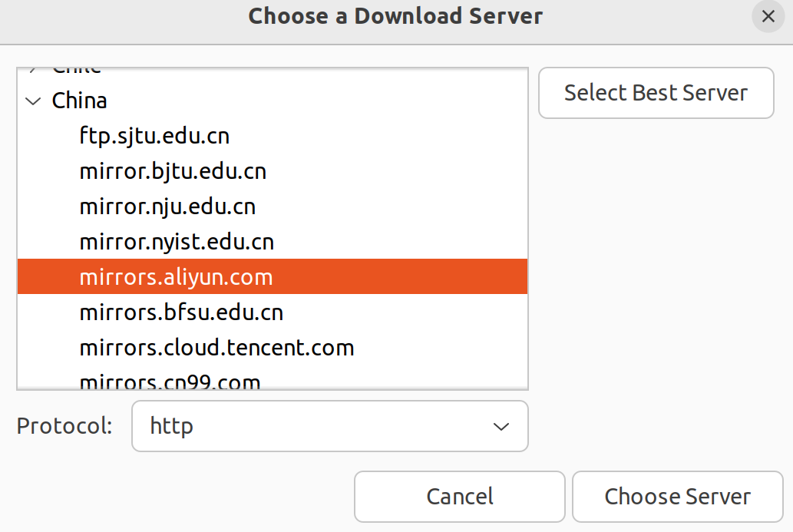Click the partially hidden country name above China
The image size is (793, 532).
point(77,70)
